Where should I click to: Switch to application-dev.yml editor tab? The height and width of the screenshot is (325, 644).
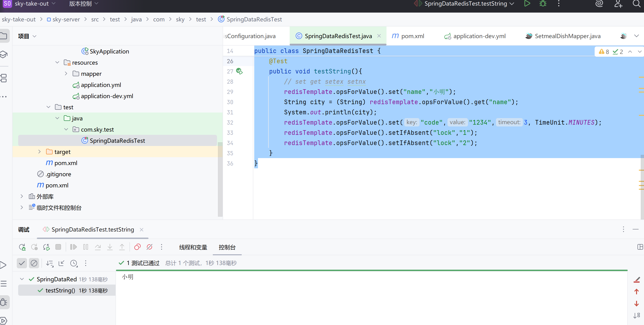coord(475,36)
